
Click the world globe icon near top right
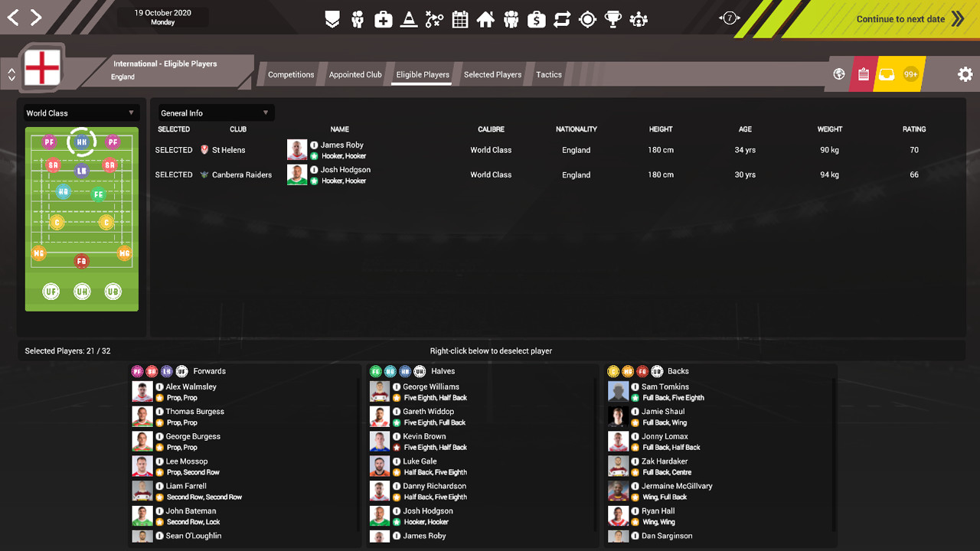pyautogui.click(x=838, y=74)
